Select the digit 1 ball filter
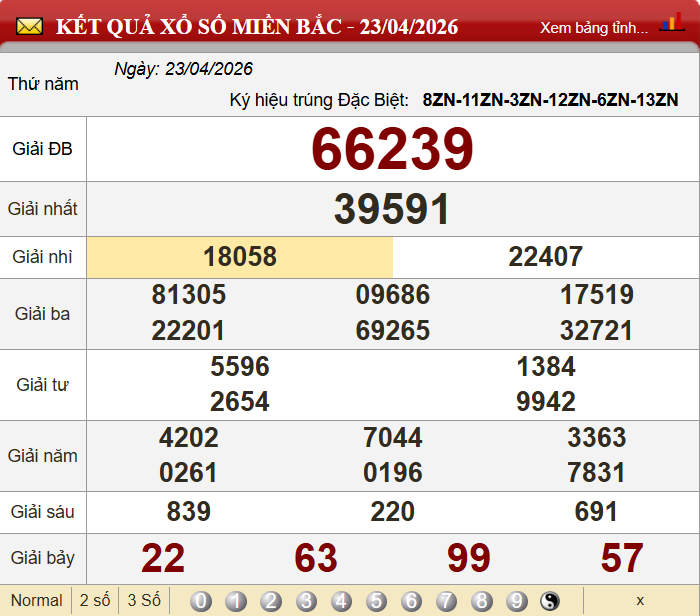Screen dimensions: 700x616 pos(236,601)
